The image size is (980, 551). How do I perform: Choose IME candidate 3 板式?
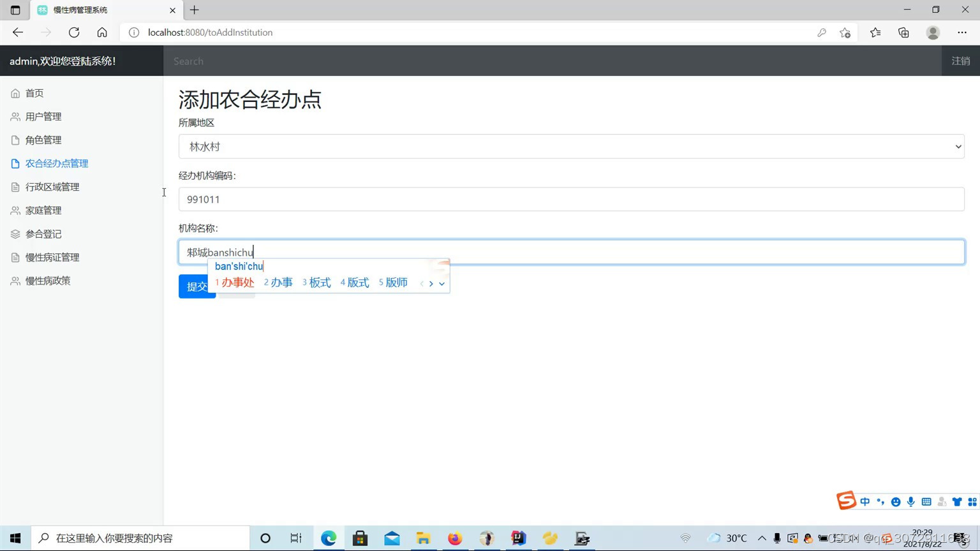316,283
